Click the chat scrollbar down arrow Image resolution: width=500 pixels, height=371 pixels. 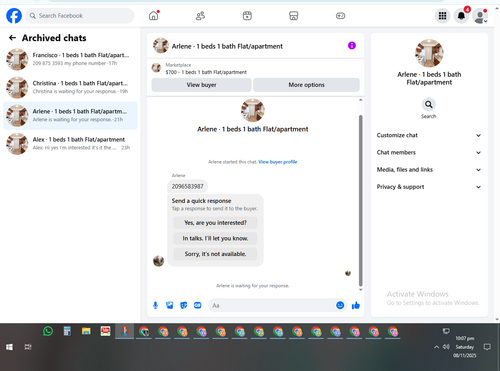point(360,290)
